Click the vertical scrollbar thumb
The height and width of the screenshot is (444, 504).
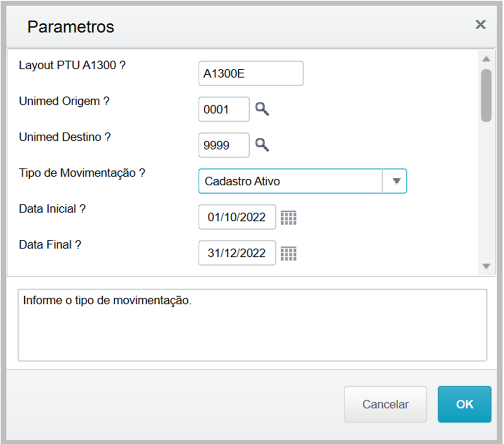(486, 95)
